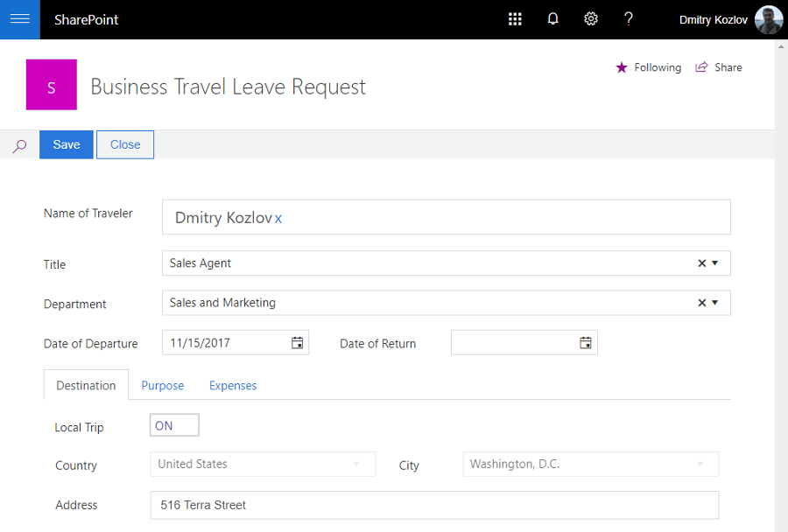Click the help question mark icon
The image size is (788, 532).
[629, 19]
